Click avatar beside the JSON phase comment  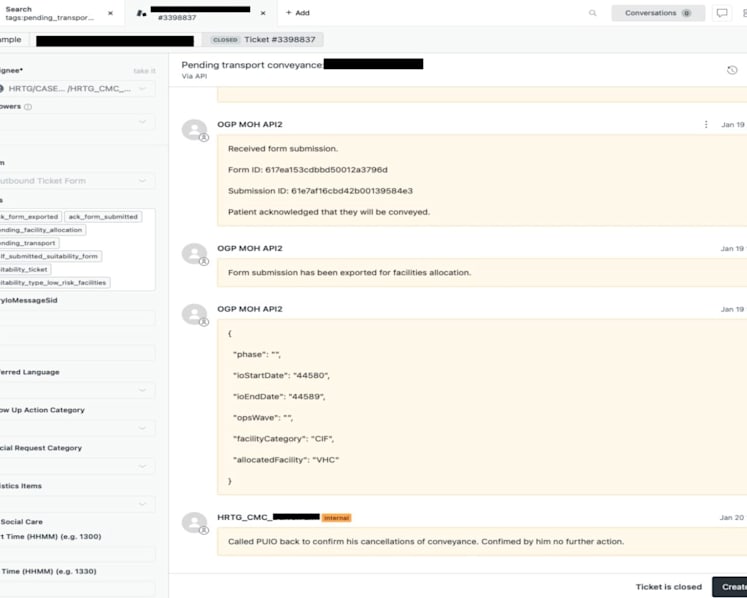coord(194,314)
